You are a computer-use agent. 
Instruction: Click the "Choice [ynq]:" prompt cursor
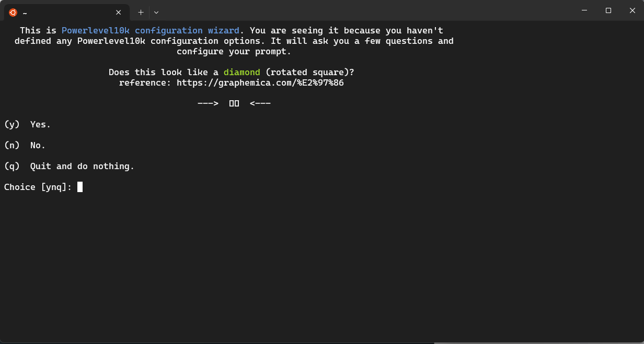pyautogui.click(x=80, y=187)
